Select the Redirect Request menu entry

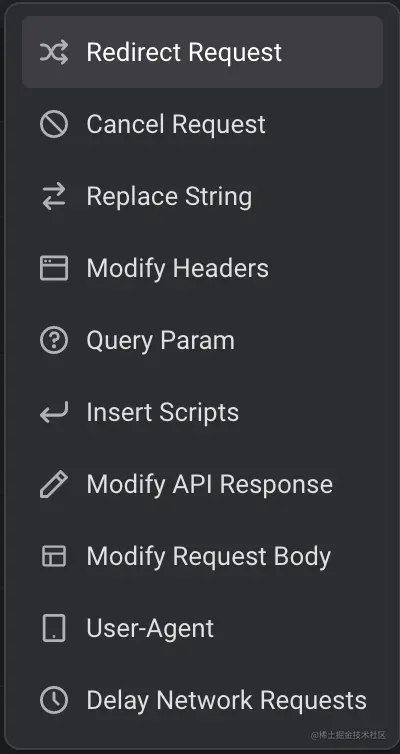tap(202, 52)
